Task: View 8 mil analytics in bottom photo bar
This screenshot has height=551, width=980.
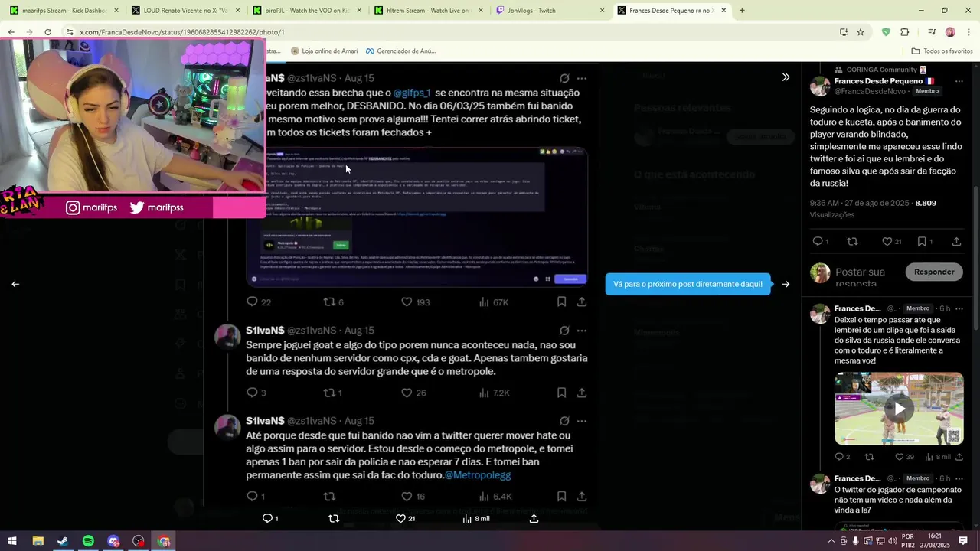Action: click(475, 518)
